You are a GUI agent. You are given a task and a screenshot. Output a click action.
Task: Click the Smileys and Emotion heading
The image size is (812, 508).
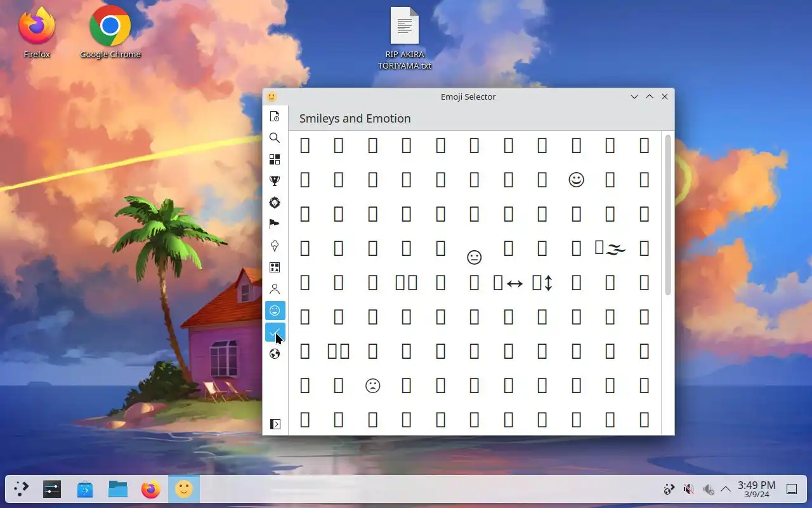355,118
